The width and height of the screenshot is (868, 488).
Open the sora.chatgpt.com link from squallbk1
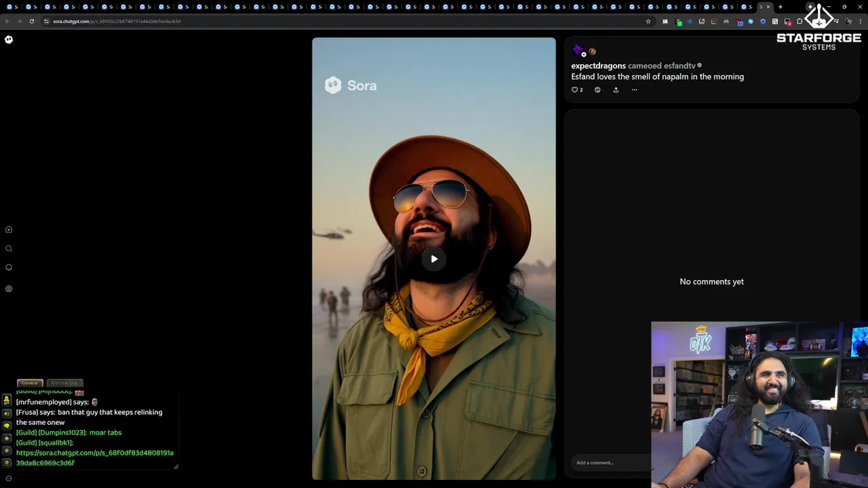pyautogui.click(x=94, y=457)
